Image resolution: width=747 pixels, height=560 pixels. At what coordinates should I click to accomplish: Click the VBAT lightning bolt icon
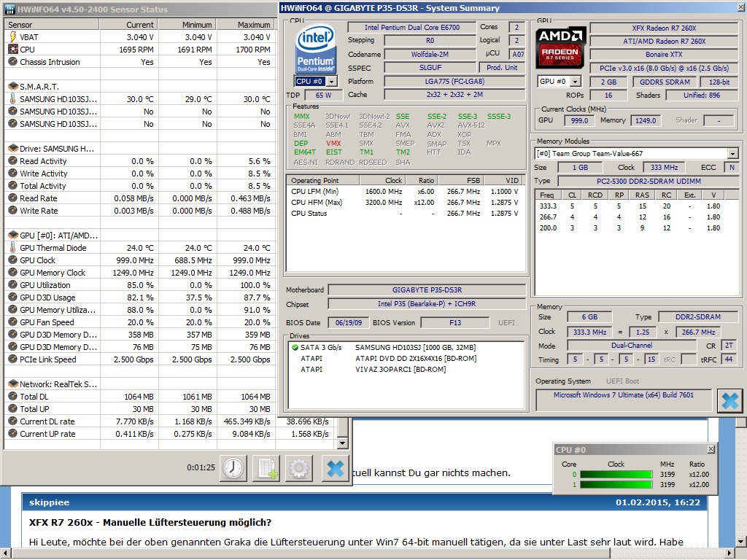pos(13,37)
